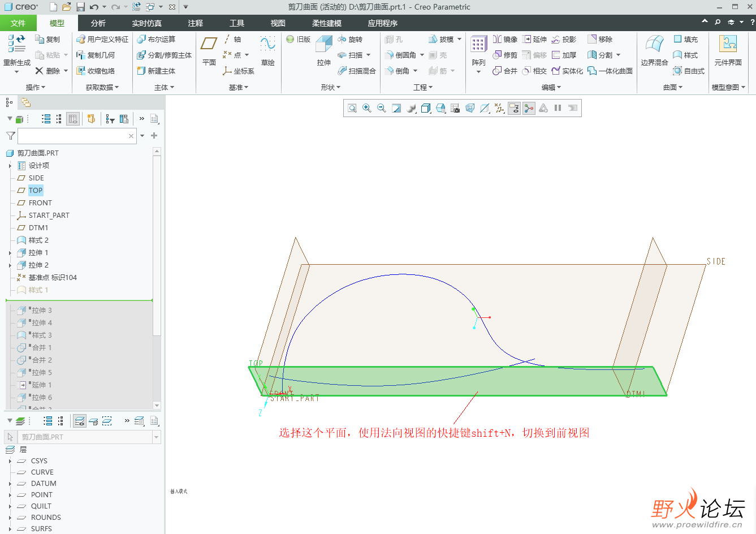Expand the 拉伸 2 tree node
This screenshot has width=756, height=534.
click(10, 265)
